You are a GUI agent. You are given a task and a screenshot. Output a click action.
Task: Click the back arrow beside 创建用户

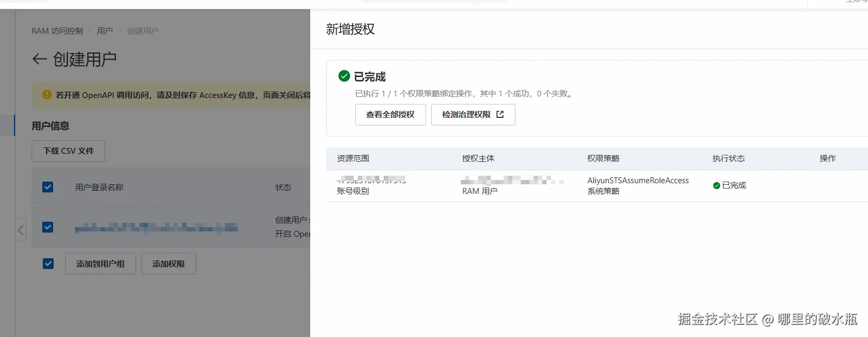(40, 59)
